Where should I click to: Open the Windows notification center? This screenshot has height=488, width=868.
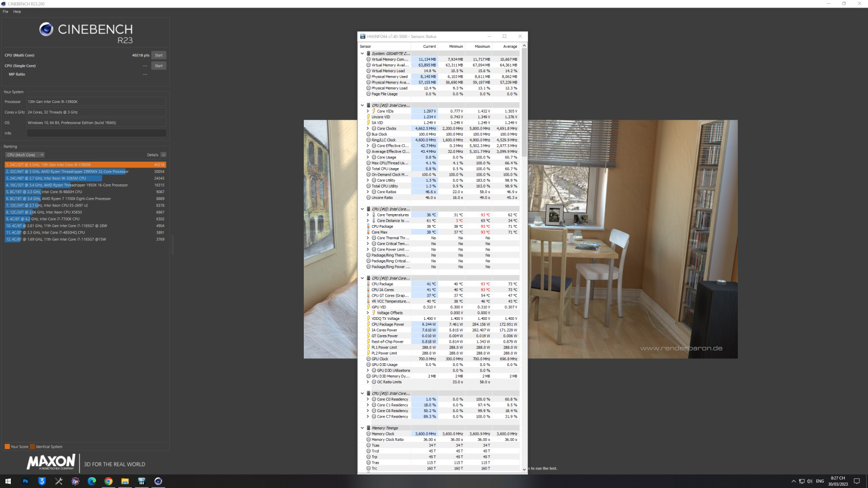(x=857, y=481)
